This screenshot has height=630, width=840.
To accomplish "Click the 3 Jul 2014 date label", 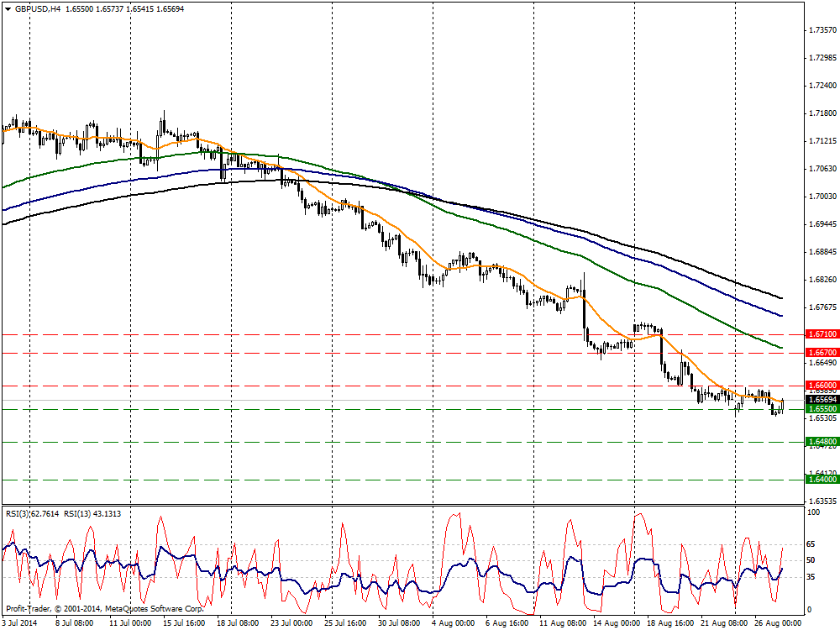I will coord(22,624).
